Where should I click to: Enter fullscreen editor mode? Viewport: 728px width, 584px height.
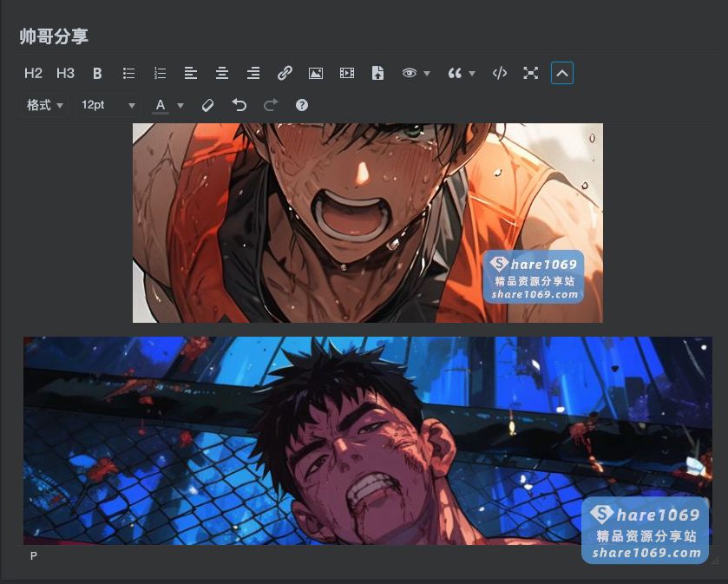pos(530,74)
